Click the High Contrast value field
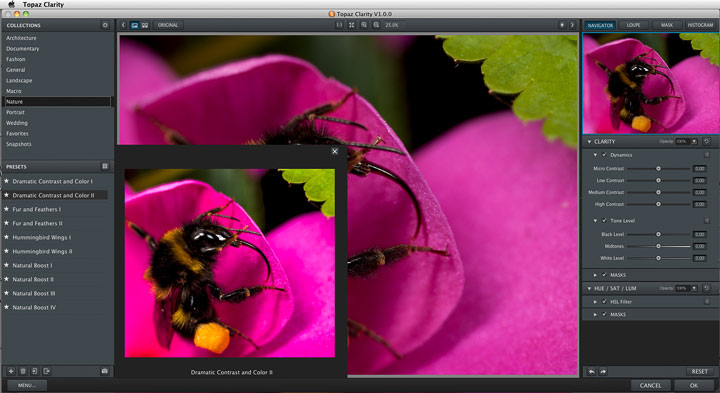The width and height of the screenshot is (720, 393). (700, 204)
